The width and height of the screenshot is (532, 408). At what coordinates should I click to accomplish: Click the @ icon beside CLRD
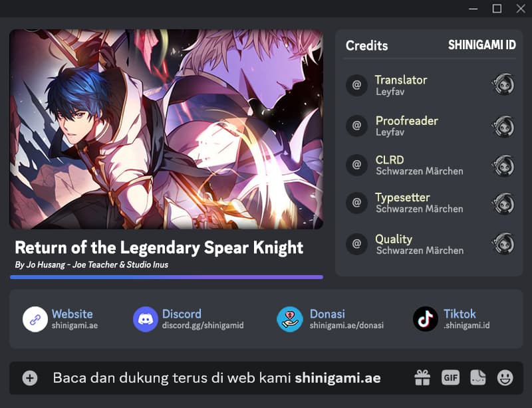tap(356, 165)
